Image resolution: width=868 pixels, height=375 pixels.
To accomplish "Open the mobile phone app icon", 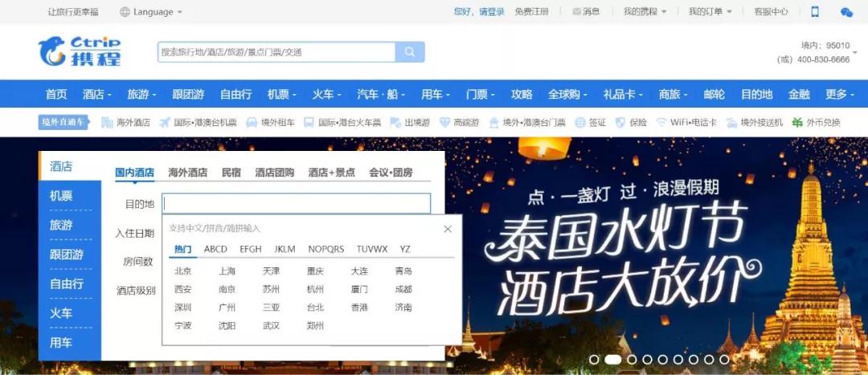I will (x=815, y=11).
